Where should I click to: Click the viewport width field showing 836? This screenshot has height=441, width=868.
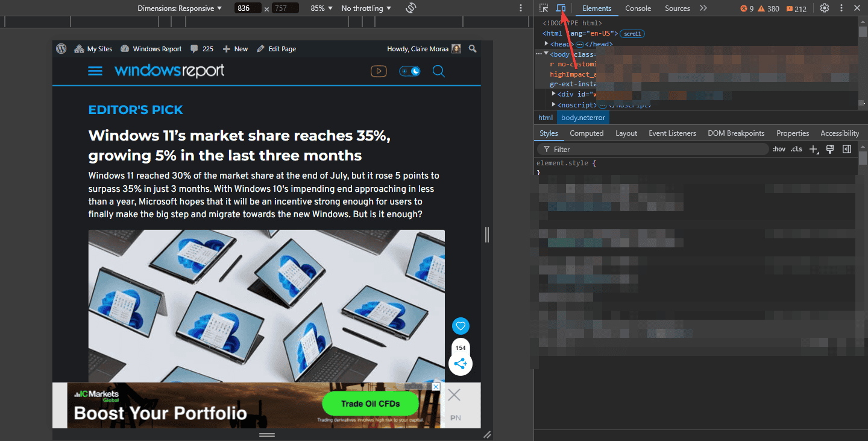pyautogui.click(x=247, y=8)
